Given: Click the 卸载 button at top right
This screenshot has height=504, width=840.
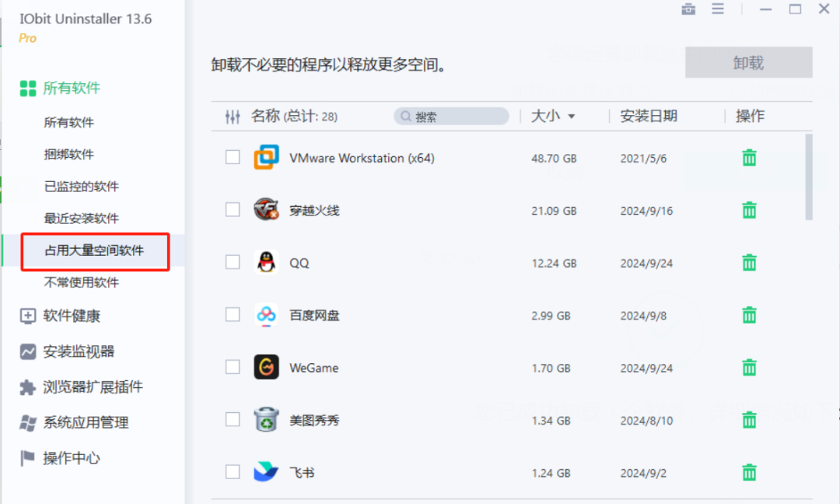Looking at the screenshot, I should point(747,62).
